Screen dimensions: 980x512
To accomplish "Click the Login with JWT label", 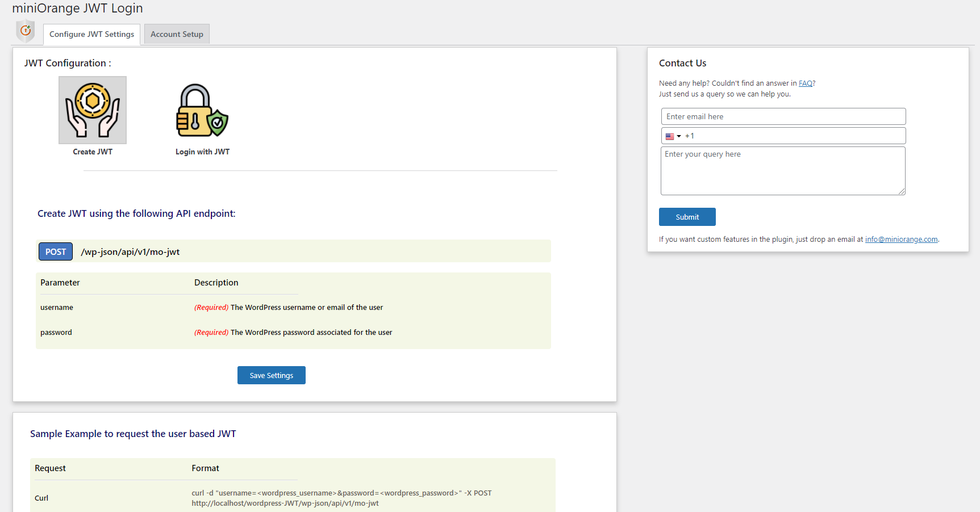I will [203, 152].
